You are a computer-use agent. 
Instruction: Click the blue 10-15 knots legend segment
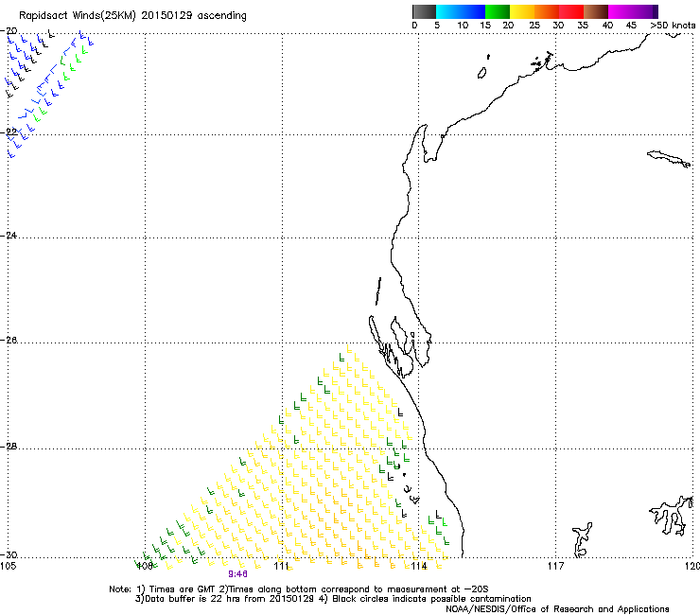click(473, 11)
